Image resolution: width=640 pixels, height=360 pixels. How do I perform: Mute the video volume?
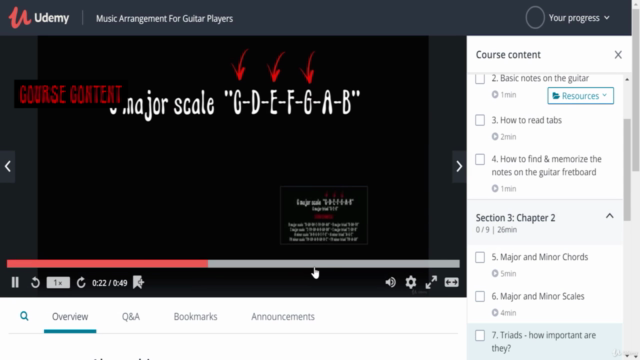pos(390,282)
